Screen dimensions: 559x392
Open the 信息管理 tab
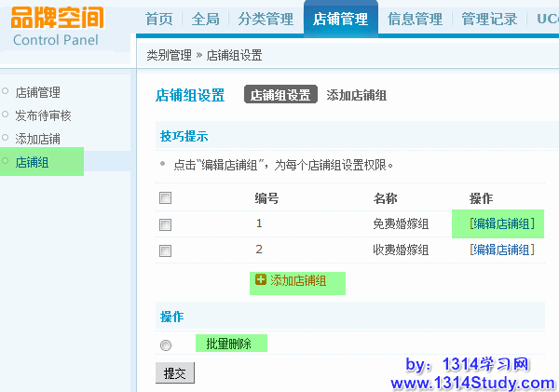(415, 20)
